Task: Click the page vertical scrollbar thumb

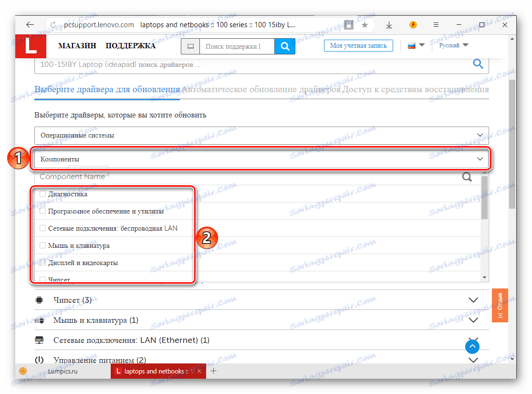Action: [x=512, y=144]
